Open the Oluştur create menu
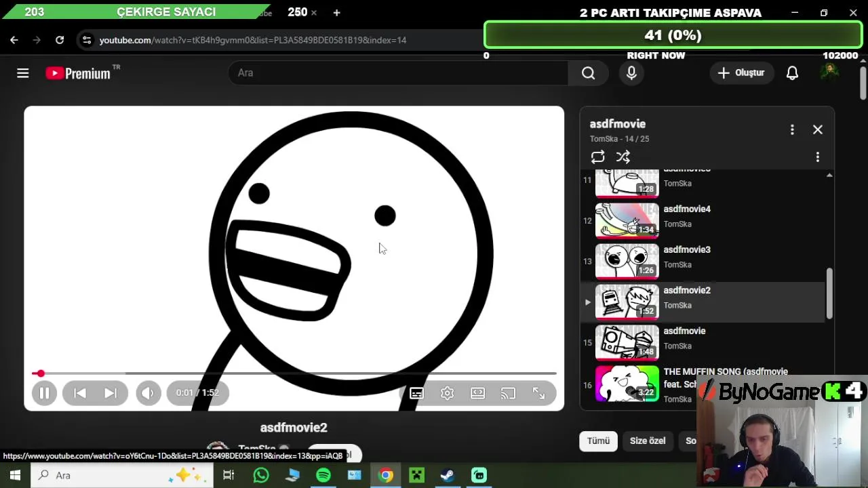Image resolution: width=868 pixels, height=488 pixels. (x=742, y=73)
